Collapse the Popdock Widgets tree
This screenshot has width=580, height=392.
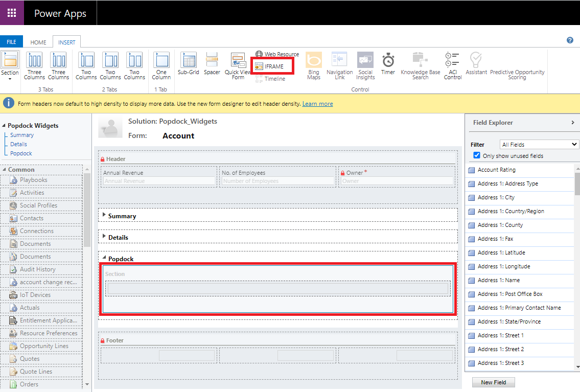(x=4, y=126)
